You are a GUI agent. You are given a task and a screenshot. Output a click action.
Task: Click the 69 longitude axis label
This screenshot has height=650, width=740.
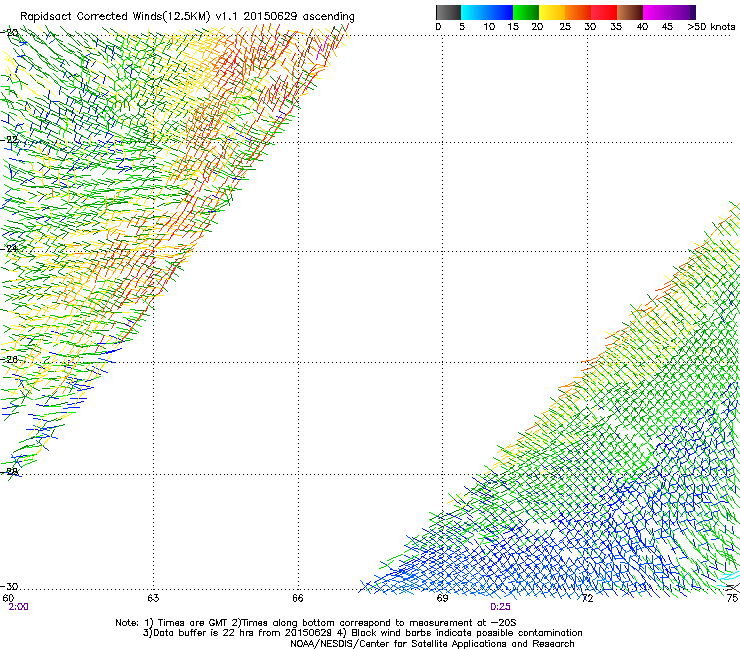click(x=442, y=598)
